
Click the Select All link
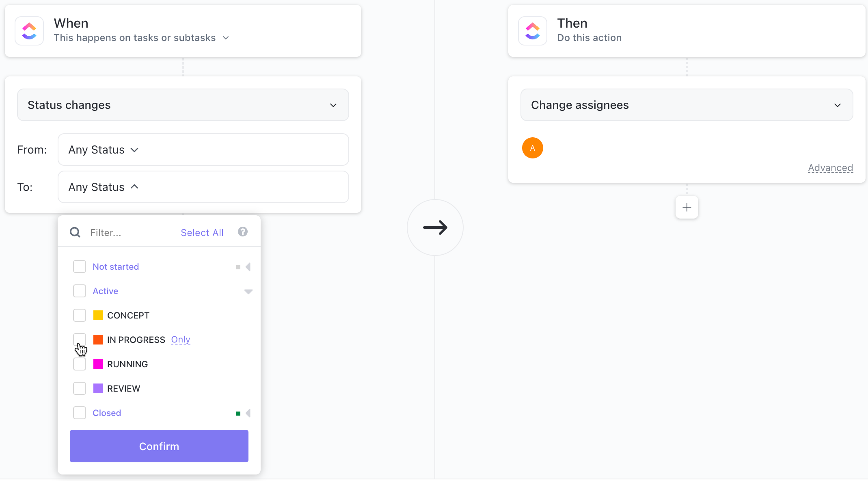[x=202, y=233]
